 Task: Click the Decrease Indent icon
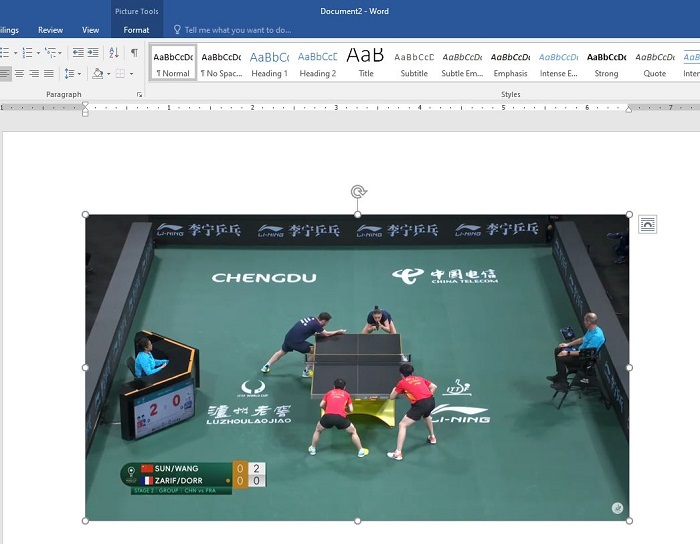point(78,53)
